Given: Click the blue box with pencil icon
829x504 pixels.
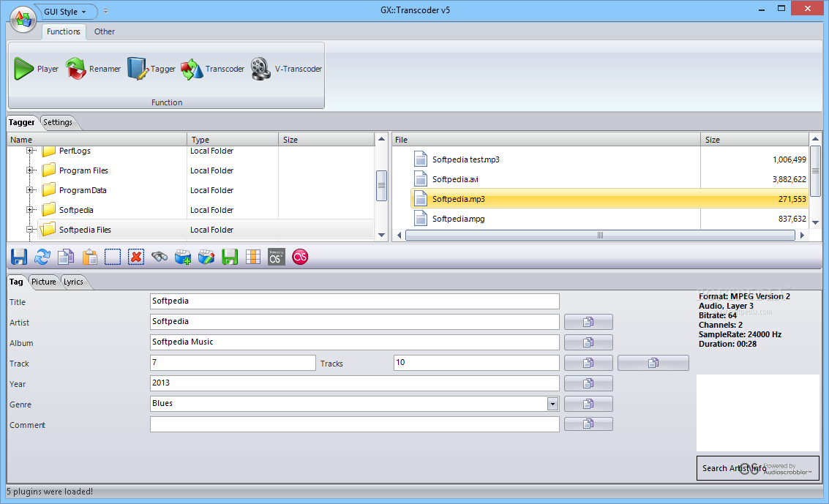Looking at the screenshot, I should pyautogui.click(x=206, y=257).
